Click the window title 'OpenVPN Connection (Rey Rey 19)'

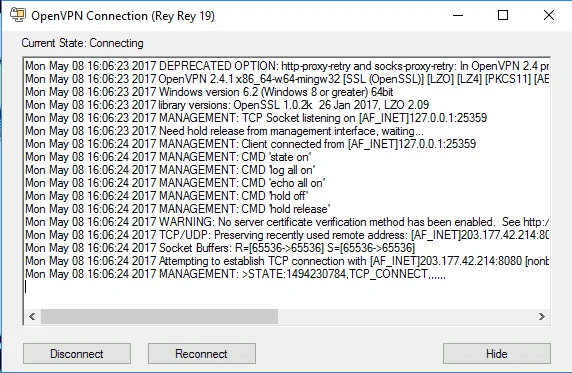123,16
